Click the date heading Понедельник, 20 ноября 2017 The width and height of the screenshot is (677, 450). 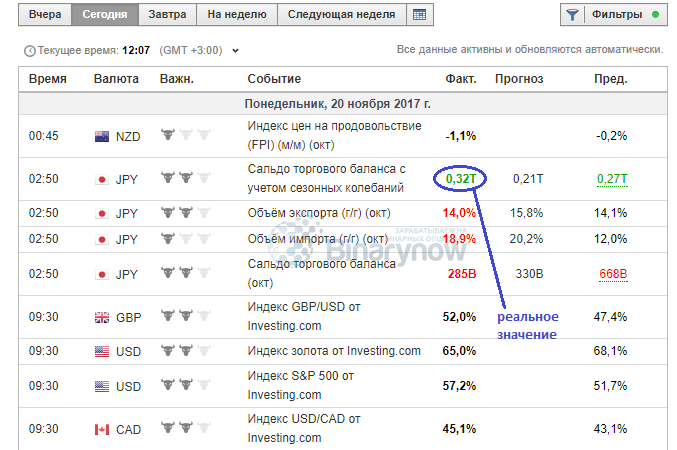338,104
